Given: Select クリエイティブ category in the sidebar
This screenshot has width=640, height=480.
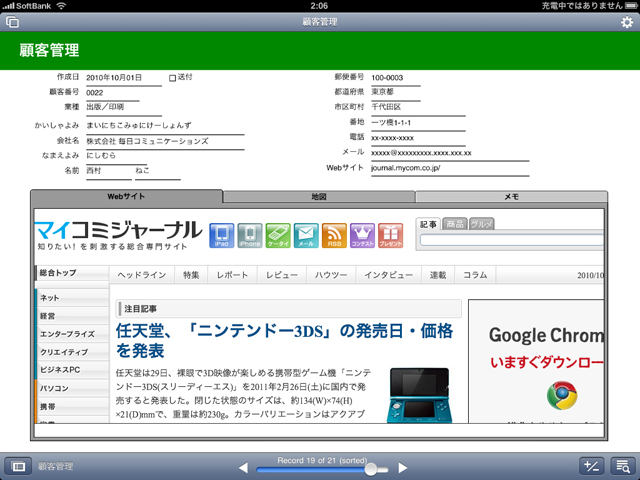Looking at the screenshot, I should [x=72, y=351].
